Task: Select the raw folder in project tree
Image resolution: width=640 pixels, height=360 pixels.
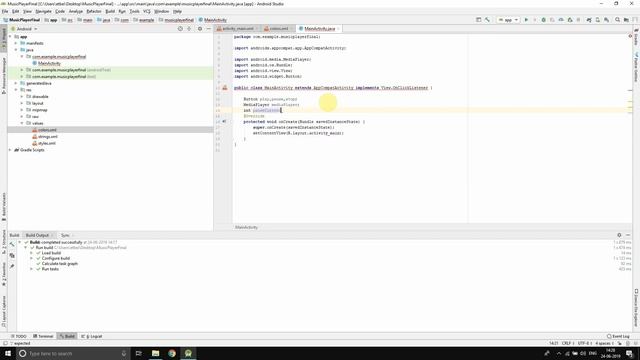Action: pyautogui.click(x=35, y=117)
